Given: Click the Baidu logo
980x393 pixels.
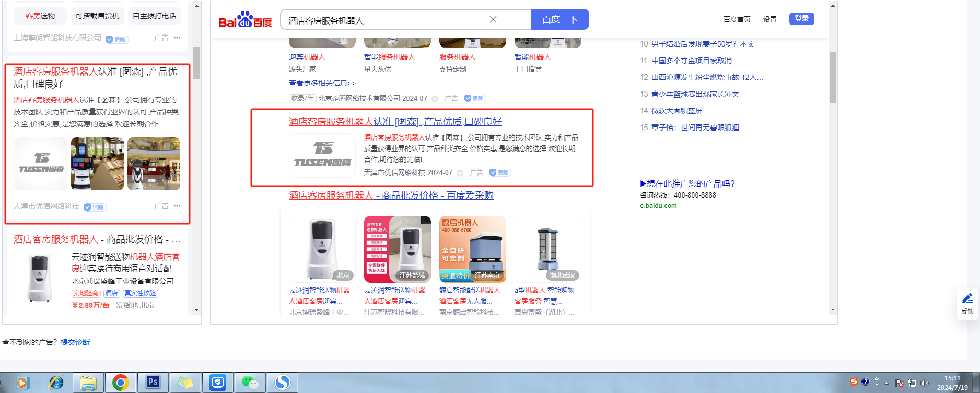Looking at the screenshot, I should [245, 20].
